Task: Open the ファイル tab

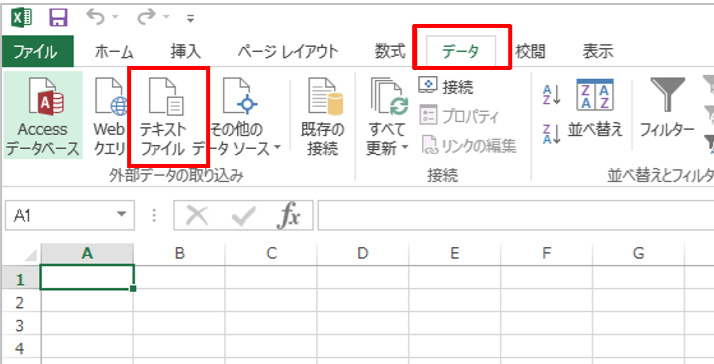Action: point(37,51)
